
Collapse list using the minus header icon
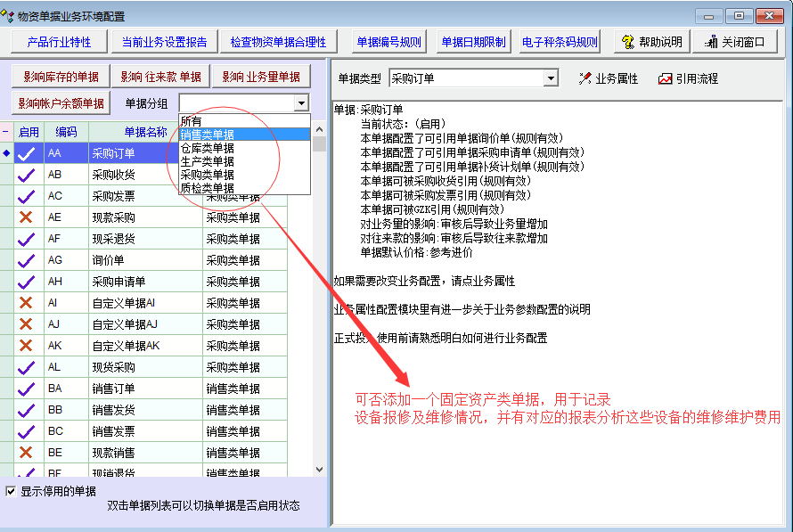[6, 132]
